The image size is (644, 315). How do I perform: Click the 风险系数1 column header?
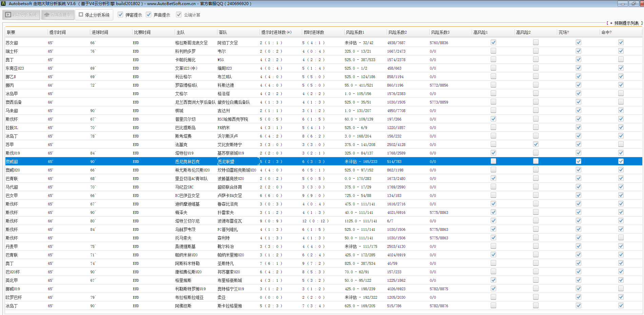tap(355, 32)
